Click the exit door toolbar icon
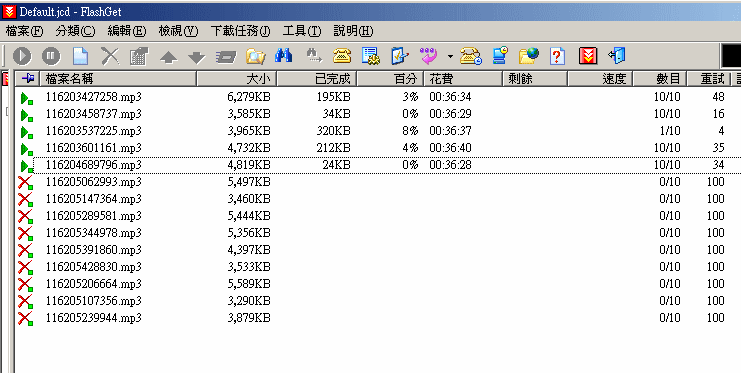 point(617,56)
